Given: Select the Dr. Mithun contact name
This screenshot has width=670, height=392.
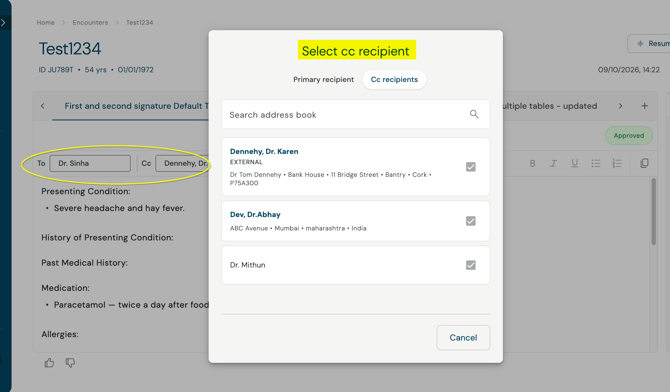Looking at the screenshot, I should [x=247, y=265].
